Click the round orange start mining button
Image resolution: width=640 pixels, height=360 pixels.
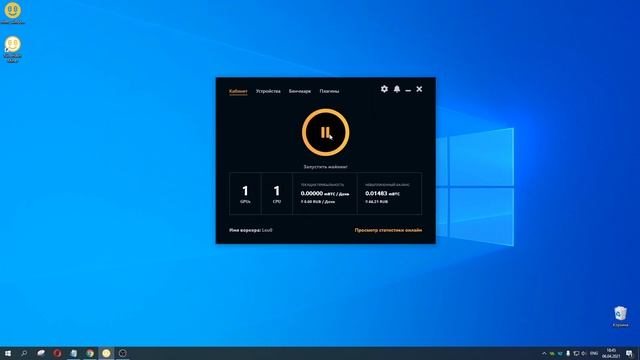(x=325, y=132)
